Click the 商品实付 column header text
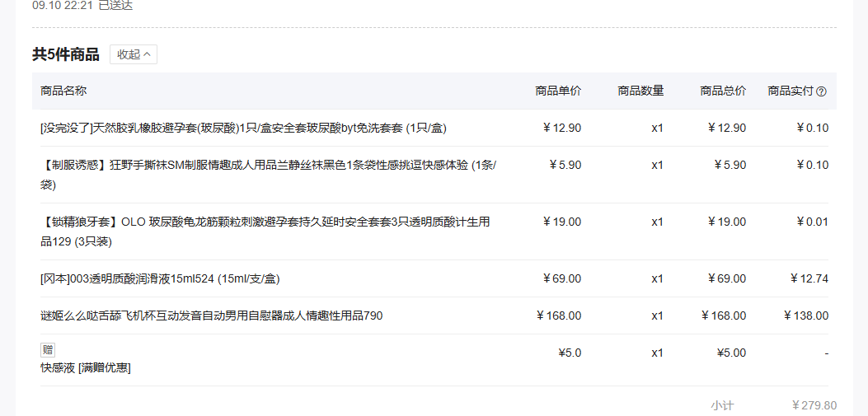The width and height of the screenshot is (868, 416). 790,91
